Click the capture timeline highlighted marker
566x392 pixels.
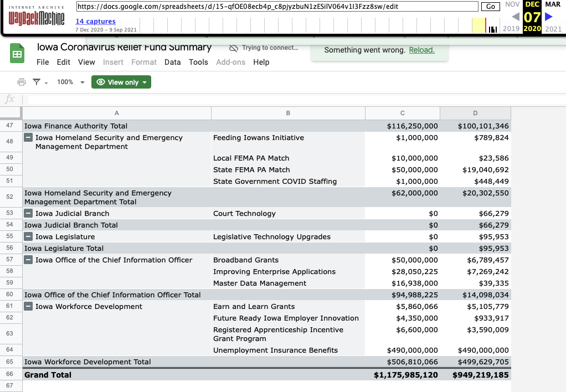click(x=478, y=25)
